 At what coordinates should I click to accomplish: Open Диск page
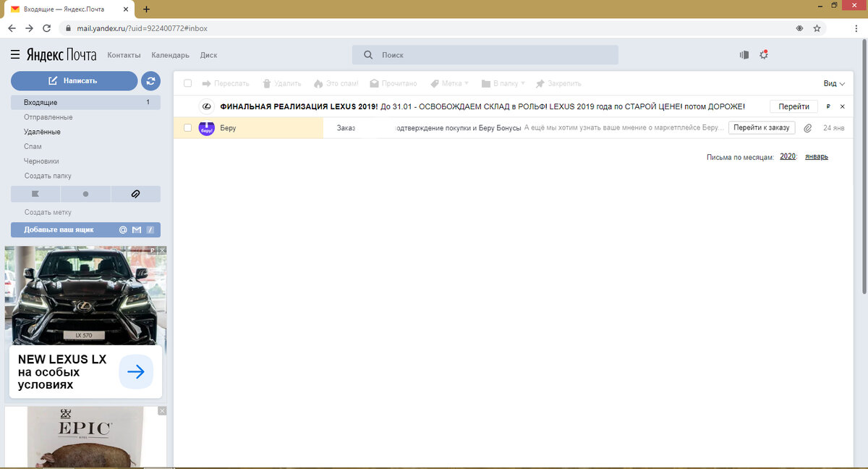208,55
